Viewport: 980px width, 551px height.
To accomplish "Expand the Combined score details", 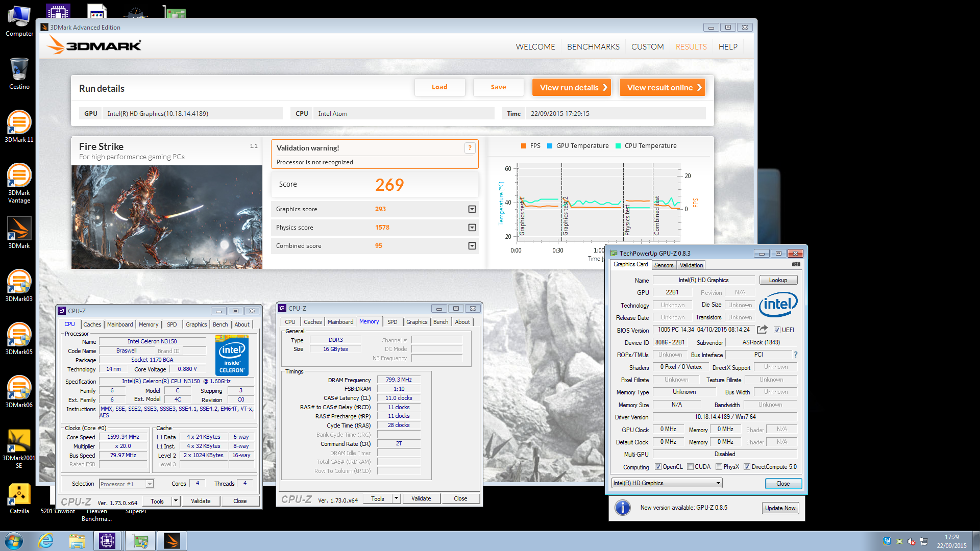I will coord(472,246).
